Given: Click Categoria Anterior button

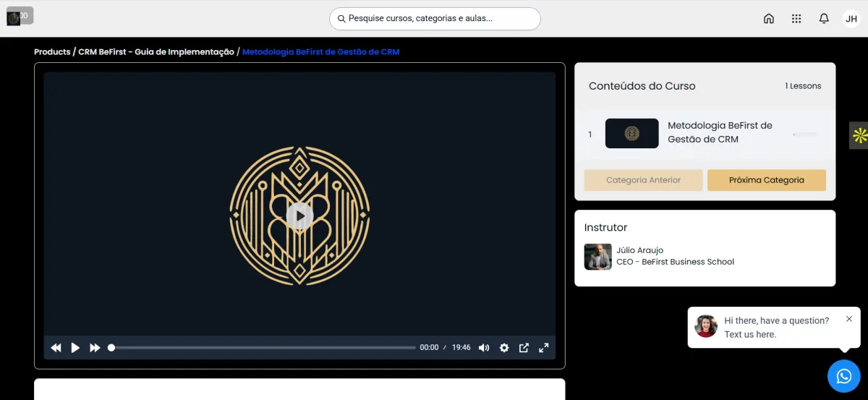Looking at the screenshot, I should 643,180.
